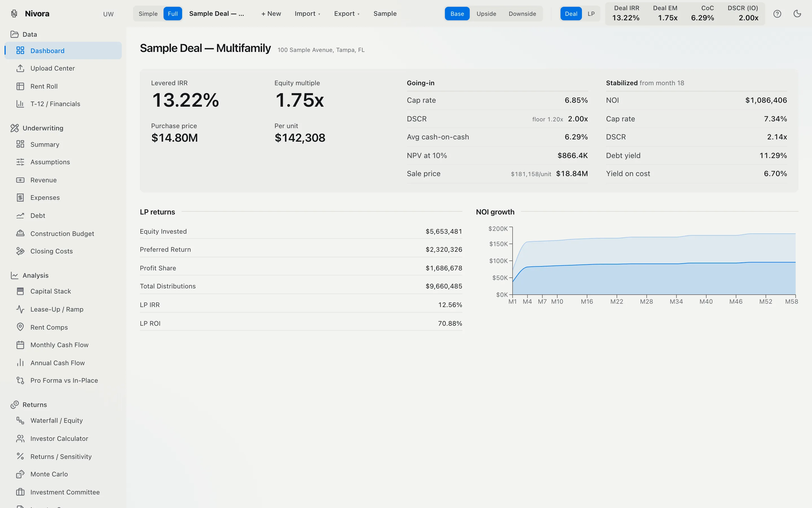Click the Monte Carlo dice icon
The width and height of the screenshot is (812, 508).
pos(20,474)
